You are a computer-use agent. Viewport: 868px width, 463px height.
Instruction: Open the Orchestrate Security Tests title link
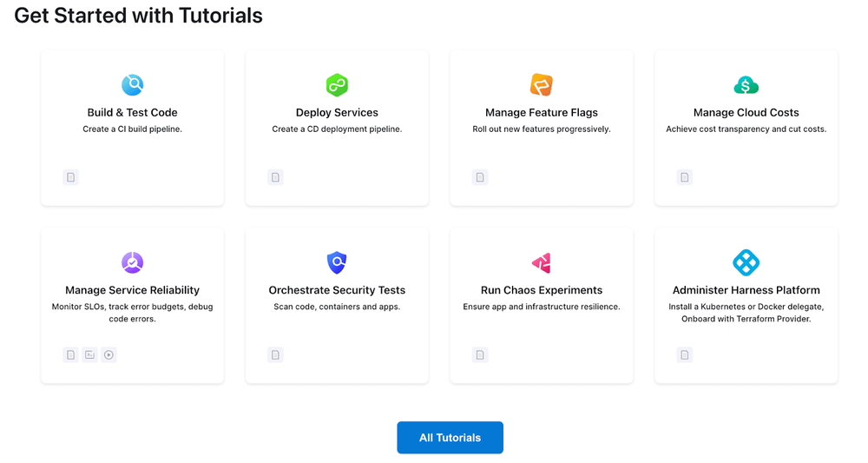337,290
